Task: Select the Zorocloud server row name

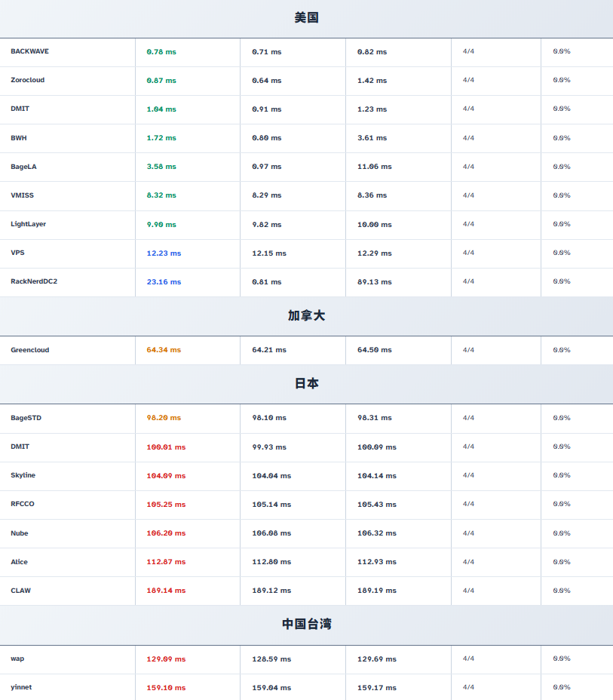Action: pos(27,80)
